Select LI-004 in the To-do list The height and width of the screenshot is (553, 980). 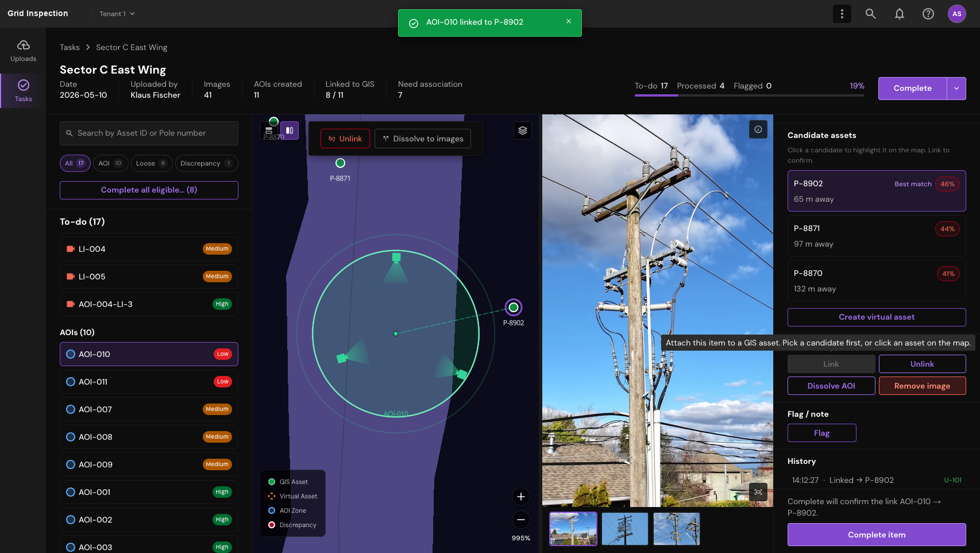tap(149, 249)
